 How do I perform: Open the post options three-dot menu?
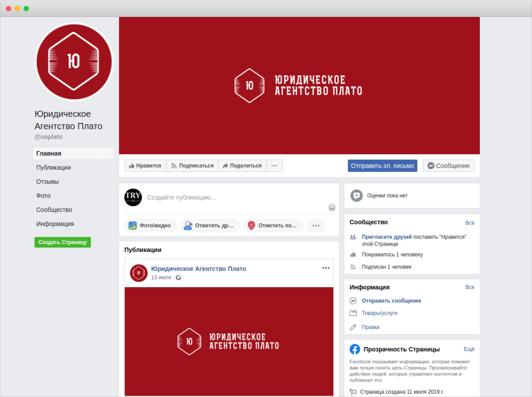326,268
